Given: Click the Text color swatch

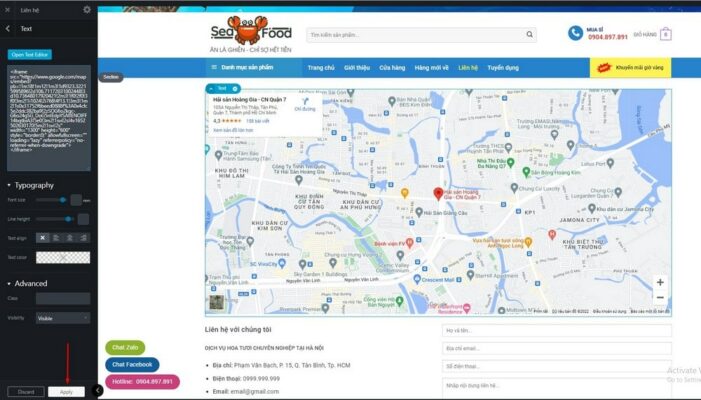Looking at the screenshot, I should click(62, 257).
